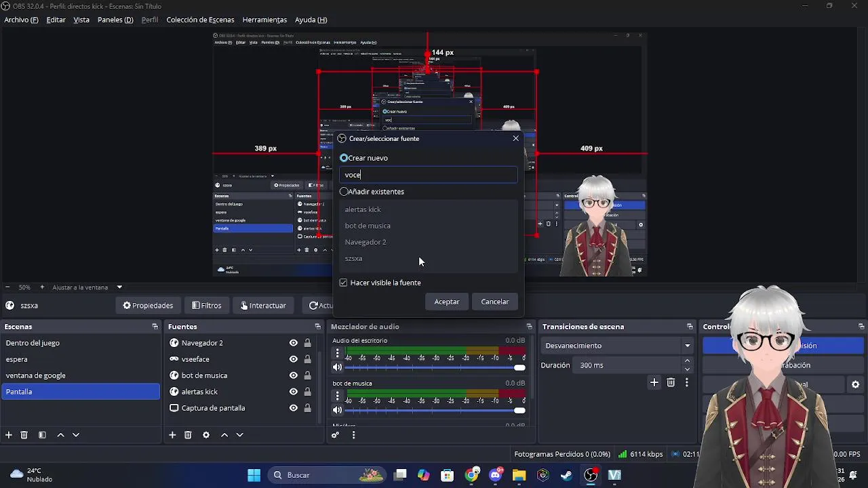Hide the alertas kick source

click(x=293, y=392)
